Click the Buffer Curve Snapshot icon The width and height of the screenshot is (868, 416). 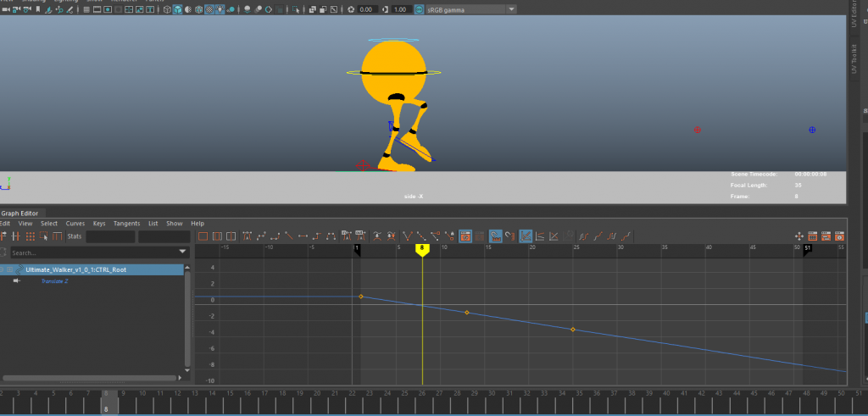tap(377, 236)
